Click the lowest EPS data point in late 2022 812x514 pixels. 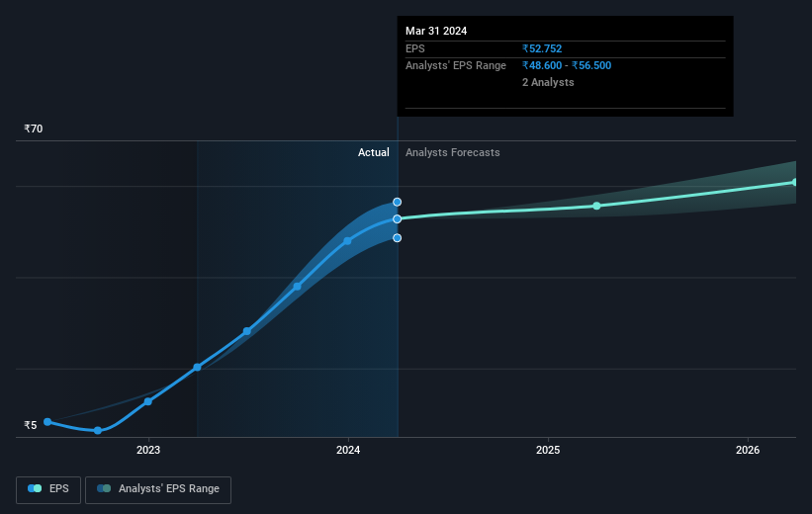click(x=98, y=430)
